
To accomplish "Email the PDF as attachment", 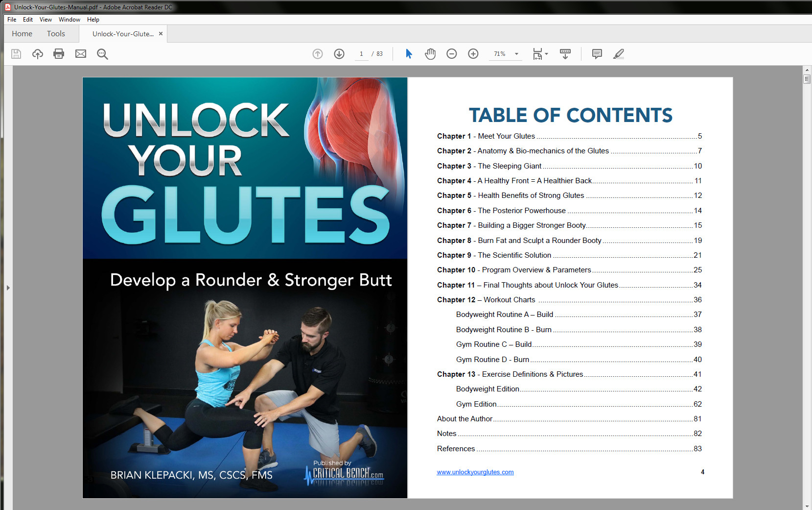I will point(80,54).
